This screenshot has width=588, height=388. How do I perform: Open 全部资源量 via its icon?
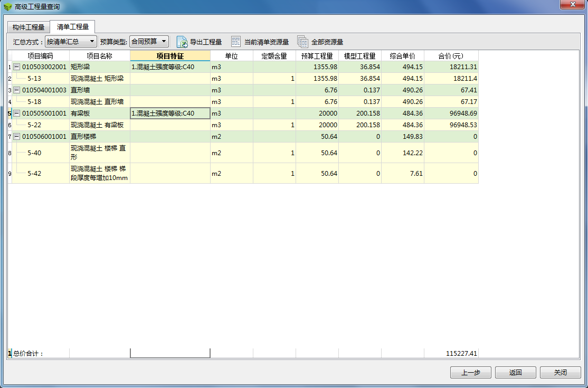coord(302,42)
